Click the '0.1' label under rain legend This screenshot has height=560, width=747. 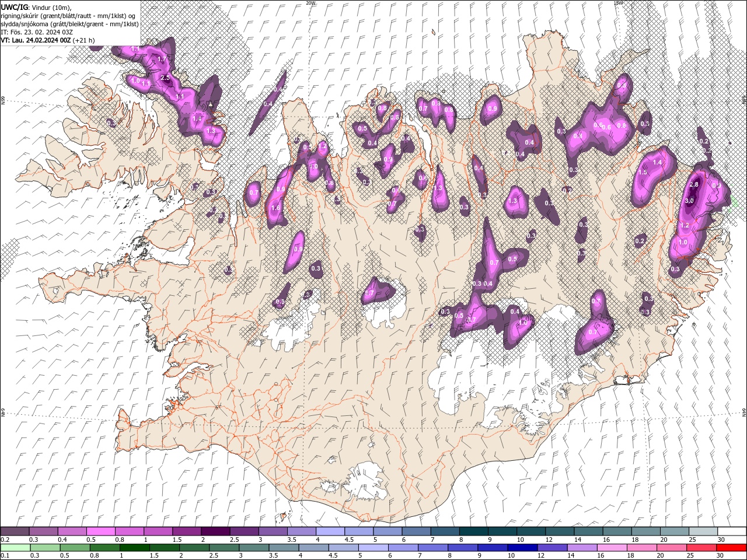tap(5, 555)
